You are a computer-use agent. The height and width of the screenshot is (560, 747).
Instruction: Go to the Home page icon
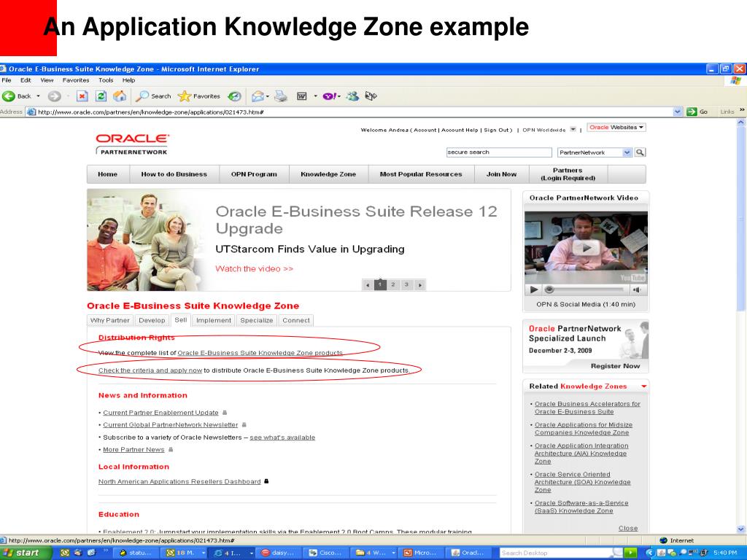[x=120, y=96]
